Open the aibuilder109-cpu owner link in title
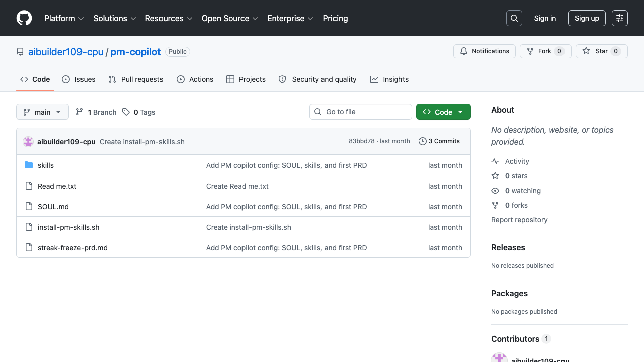The width and height of the screenshot is (644, 362). pos(66,52)
